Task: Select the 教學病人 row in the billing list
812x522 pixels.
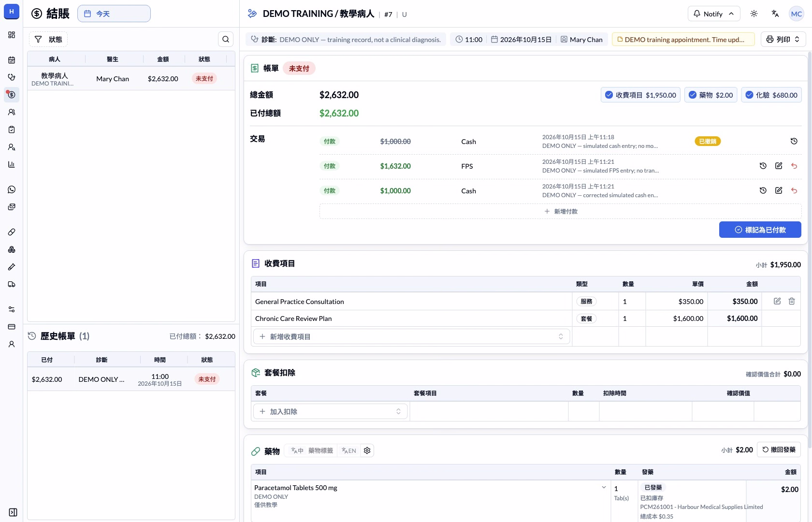Action: (x=131, y=79)
